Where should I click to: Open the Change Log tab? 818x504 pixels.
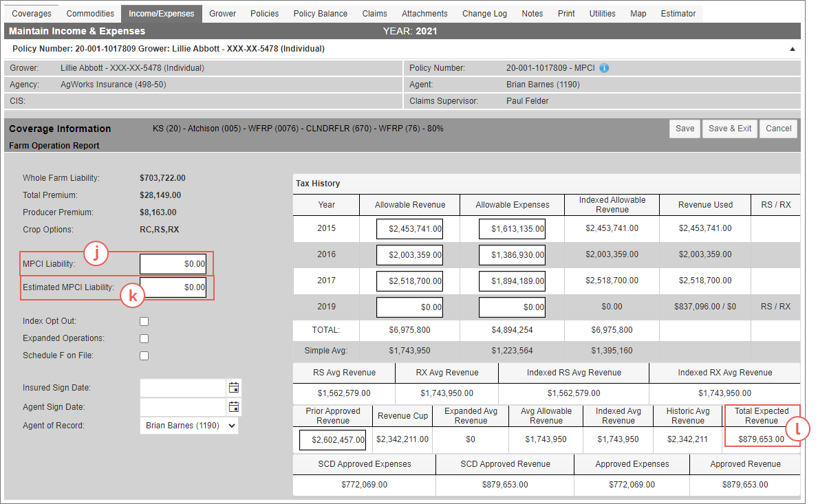tap(484, 14)
